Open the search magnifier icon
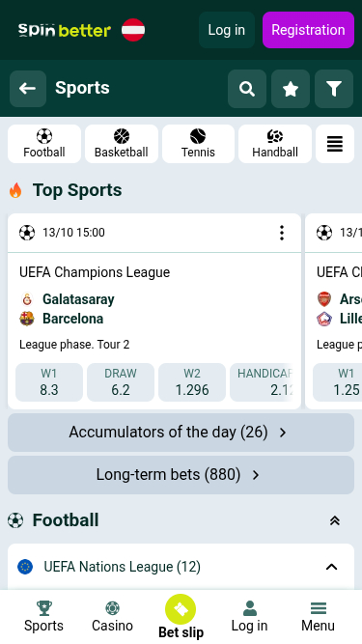The height and width of the screenshot is (644, 362). [247, 89]
